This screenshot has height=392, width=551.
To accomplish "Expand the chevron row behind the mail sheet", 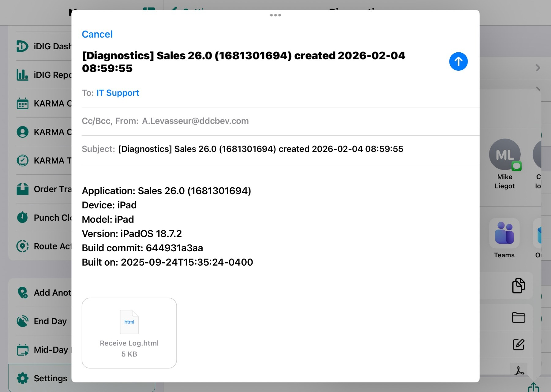I will 538,68.
